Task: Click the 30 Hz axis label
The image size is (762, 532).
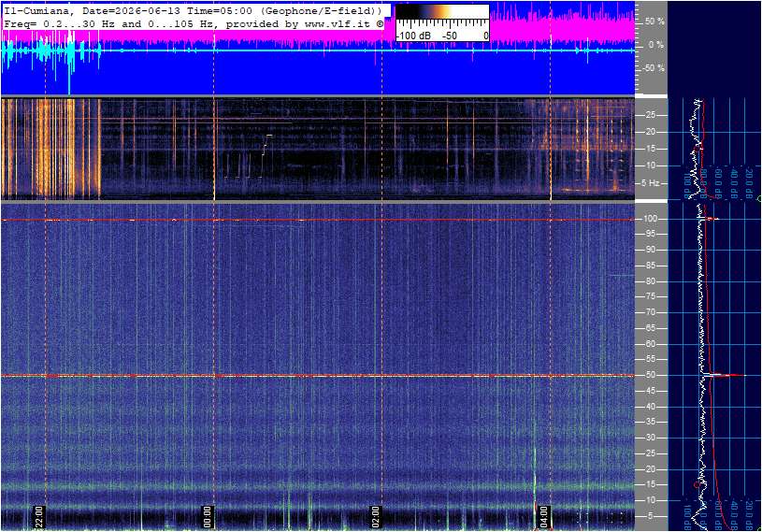Action: click(x=650, y=438)
